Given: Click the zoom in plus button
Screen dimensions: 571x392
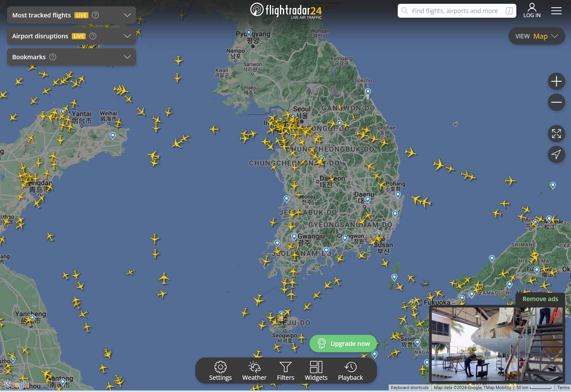Looking at the screenshot, I should [556, 81].
